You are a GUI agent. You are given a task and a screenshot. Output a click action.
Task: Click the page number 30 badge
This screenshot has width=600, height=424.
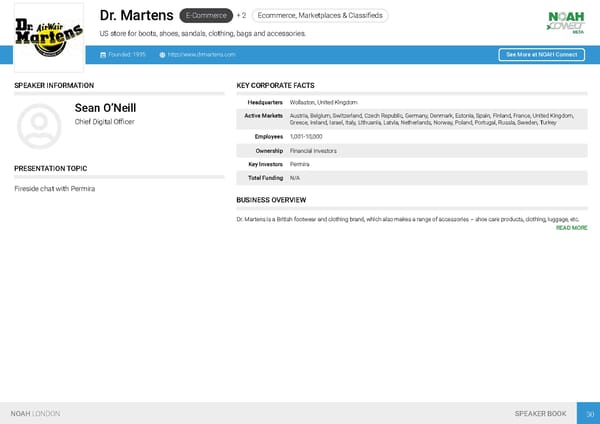590,413
